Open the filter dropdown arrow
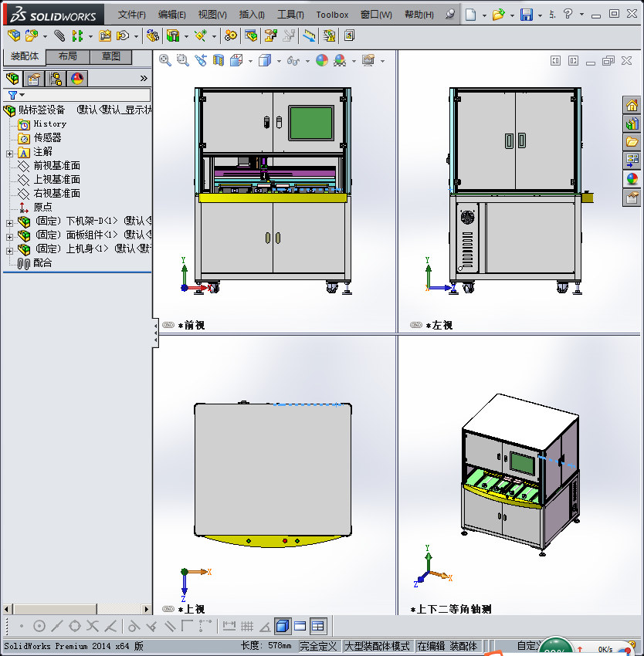Viewport: 644px width, 656px height. [22, 95]
